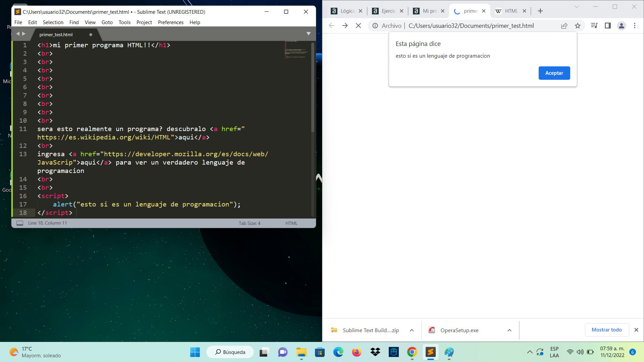
Task: Open the Edit menu in Sublime Text
Action: click(33, 22)
